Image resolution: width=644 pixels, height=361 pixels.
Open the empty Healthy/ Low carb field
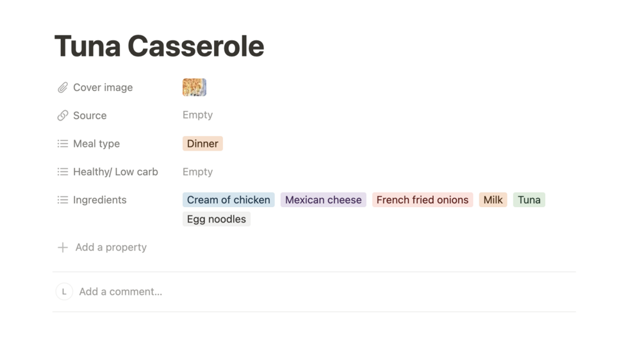[197, 172]
